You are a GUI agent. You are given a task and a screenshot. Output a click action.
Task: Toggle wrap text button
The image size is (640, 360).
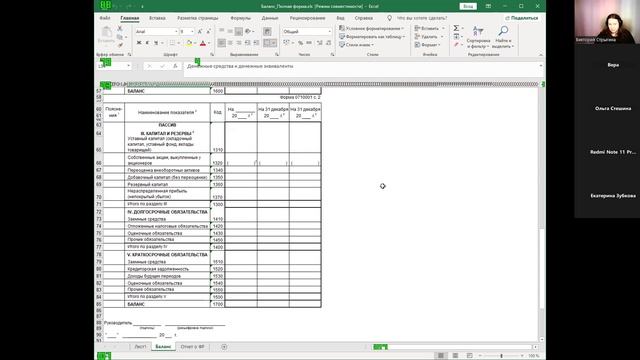[267, 31]
